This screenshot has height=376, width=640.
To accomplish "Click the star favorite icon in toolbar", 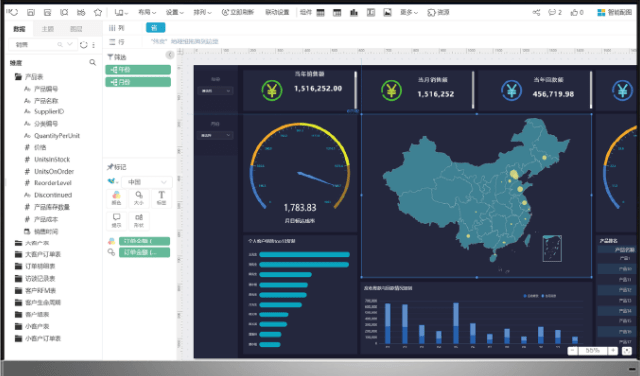I will point(98,12).
